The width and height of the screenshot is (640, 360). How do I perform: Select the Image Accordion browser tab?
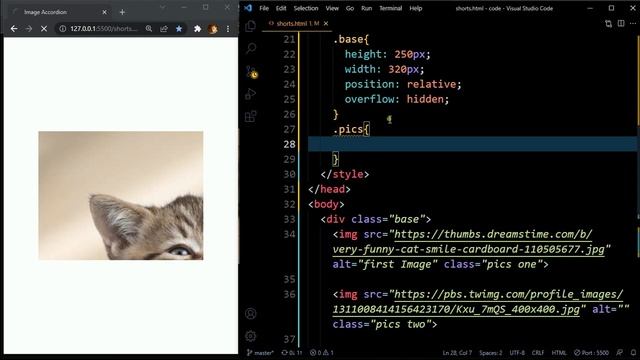pyautogui.click(x=59, y=12)
